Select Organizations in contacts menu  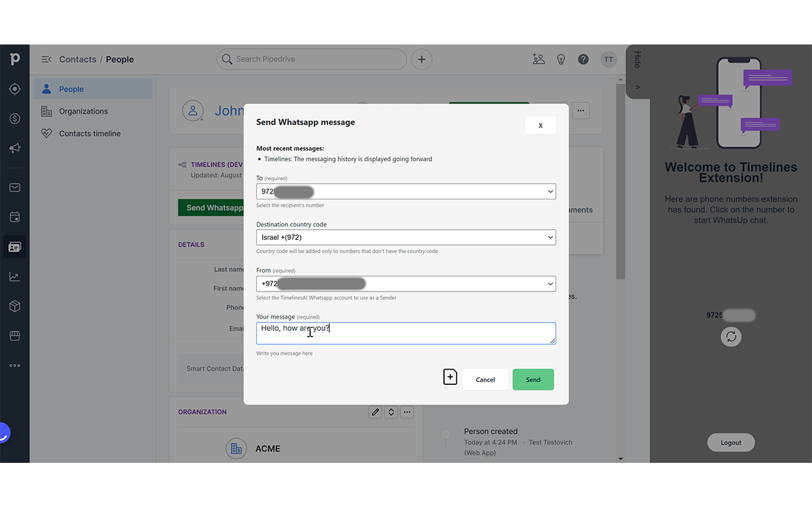[93, 111]
